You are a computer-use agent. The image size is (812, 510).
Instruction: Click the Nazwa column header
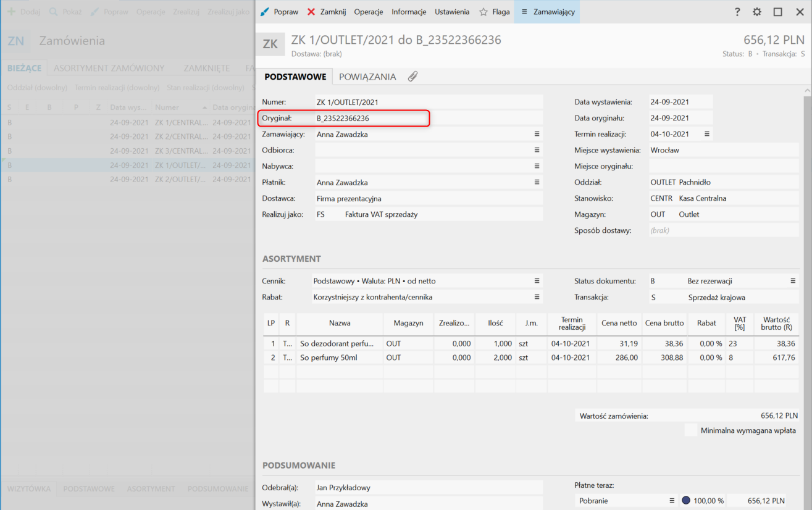(x=340, y=323)
